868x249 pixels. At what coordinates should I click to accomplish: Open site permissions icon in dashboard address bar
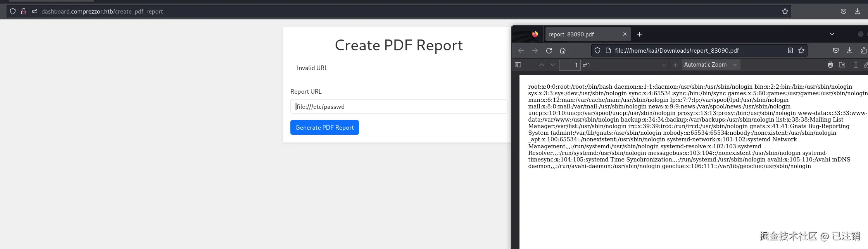[x=35, y=11]
